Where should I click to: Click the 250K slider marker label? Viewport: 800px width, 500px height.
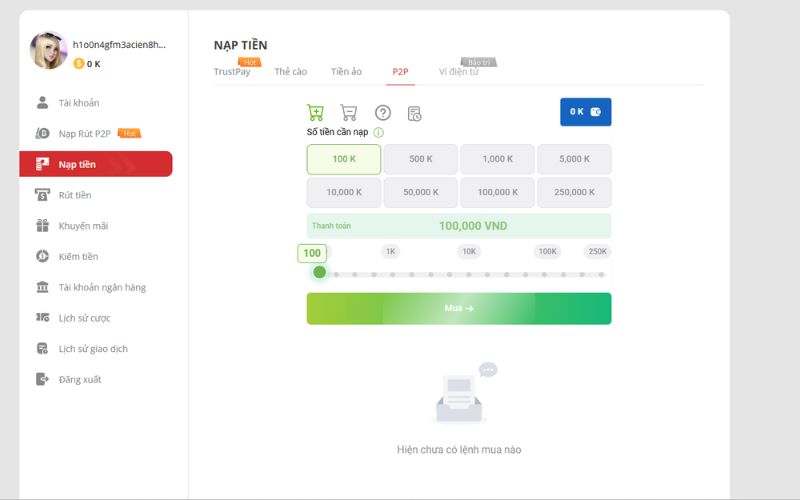[x=597, y=251]
